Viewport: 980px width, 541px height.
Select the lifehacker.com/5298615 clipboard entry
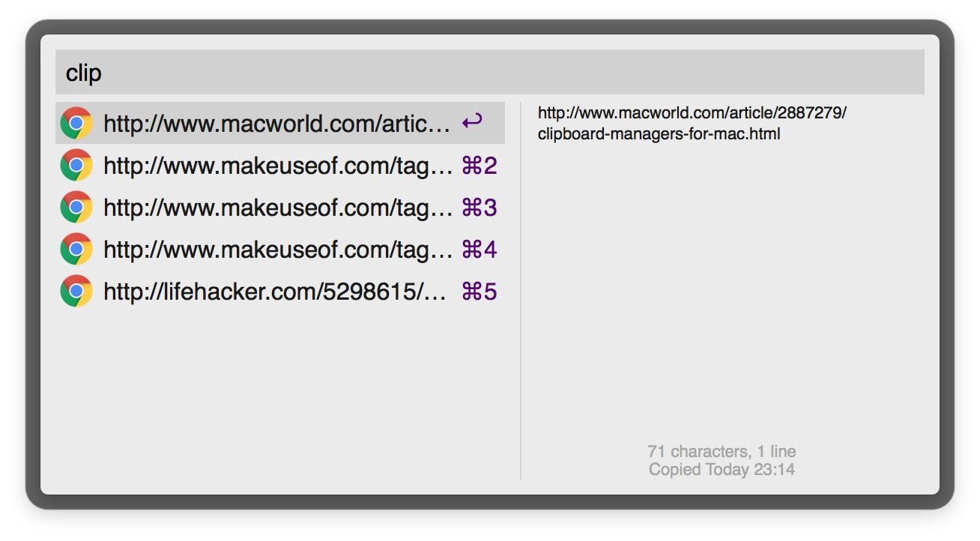pyautogui.click(x=280, y=291)
